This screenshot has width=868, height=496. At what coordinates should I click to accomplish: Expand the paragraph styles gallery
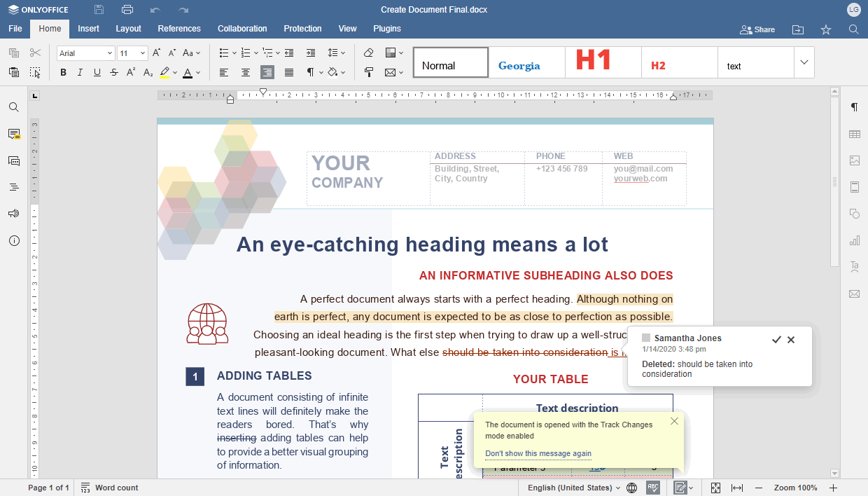[804, 62]
